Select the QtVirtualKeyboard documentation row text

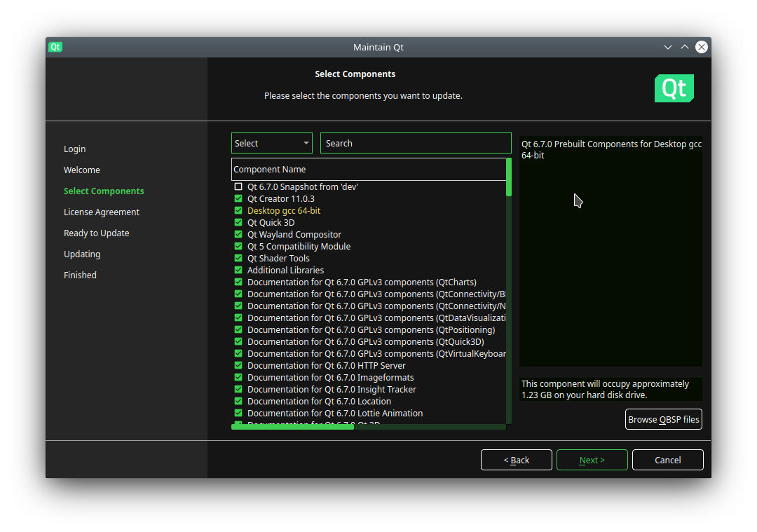coord(376,353)
